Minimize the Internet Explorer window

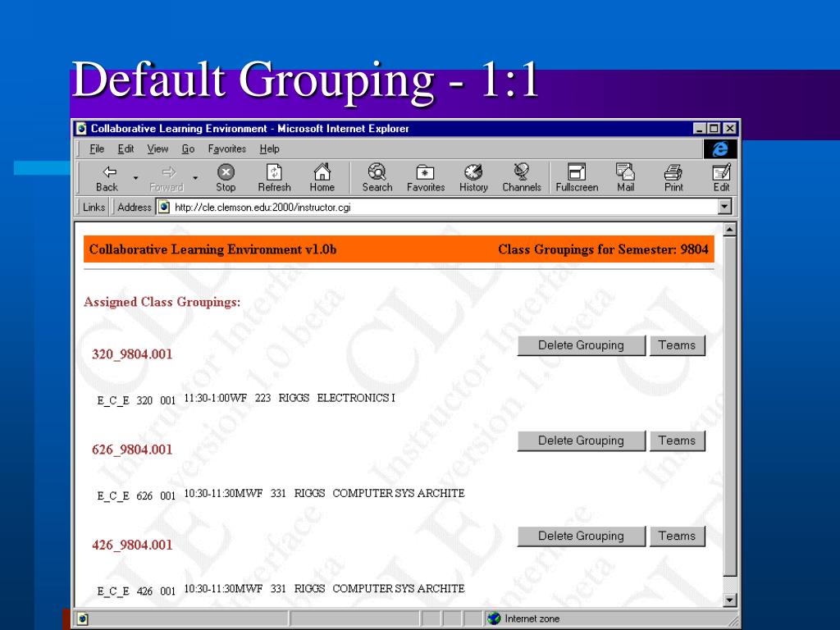point(700,129)
